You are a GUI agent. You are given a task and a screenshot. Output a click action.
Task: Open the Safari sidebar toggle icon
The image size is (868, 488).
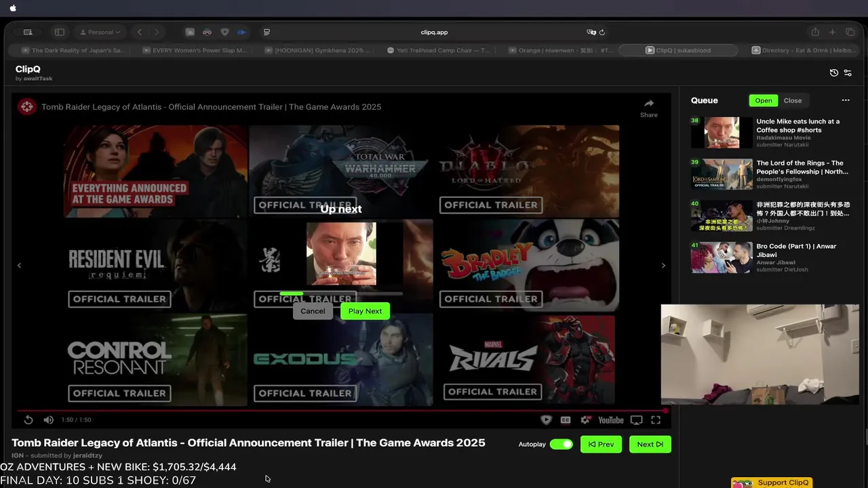pos(60,32)
